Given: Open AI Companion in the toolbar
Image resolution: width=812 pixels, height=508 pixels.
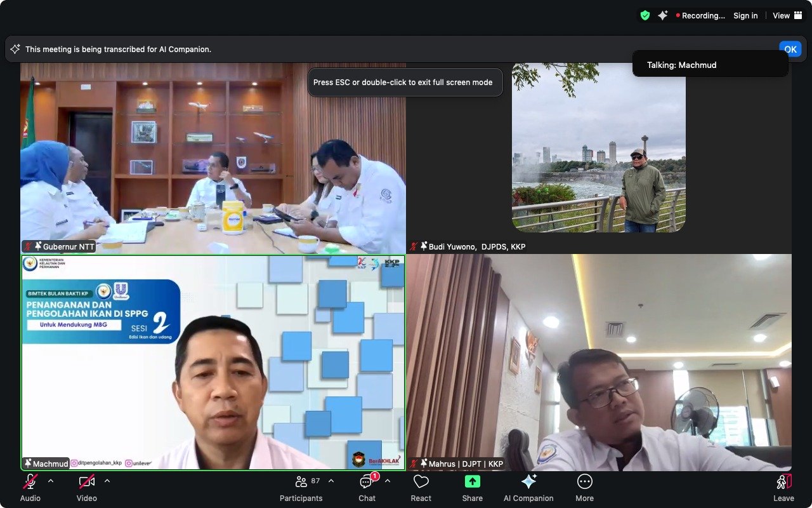Looking at the screenshot, I should coord(528,488).
